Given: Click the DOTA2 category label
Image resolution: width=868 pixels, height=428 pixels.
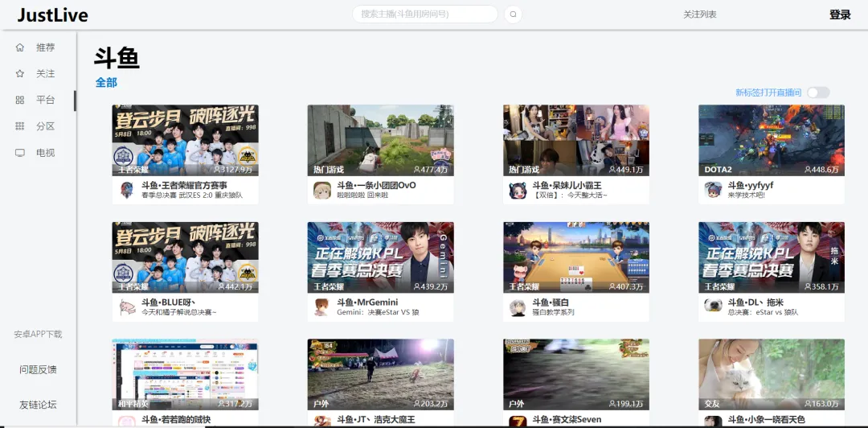Looking at the screenshot, I should [718, 170].
